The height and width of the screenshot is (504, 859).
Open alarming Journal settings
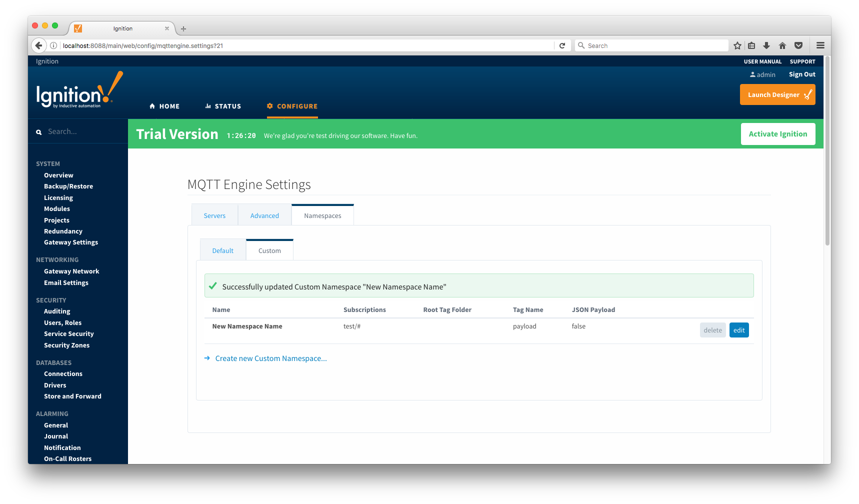(x=56, y=436)
